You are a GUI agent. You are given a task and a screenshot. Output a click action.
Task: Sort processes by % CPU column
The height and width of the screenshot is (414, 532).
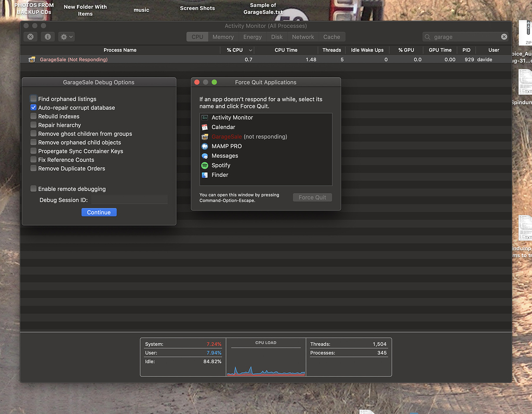(237, 50)
